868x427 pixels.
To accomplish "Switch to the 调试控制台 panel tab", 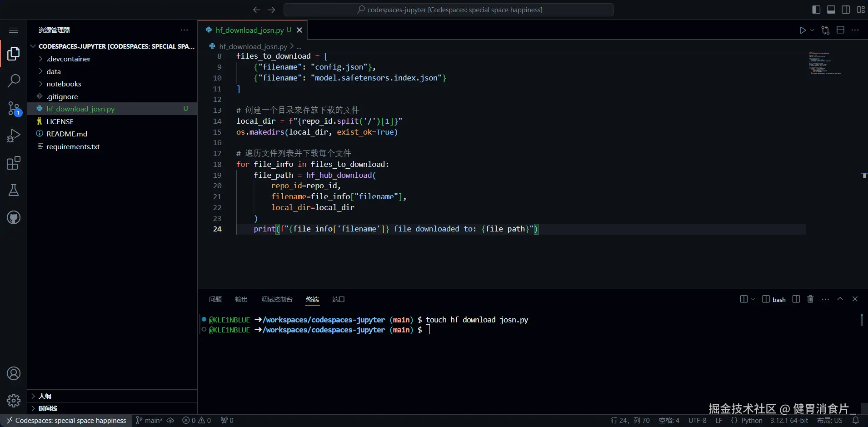I will pos(277,299).
